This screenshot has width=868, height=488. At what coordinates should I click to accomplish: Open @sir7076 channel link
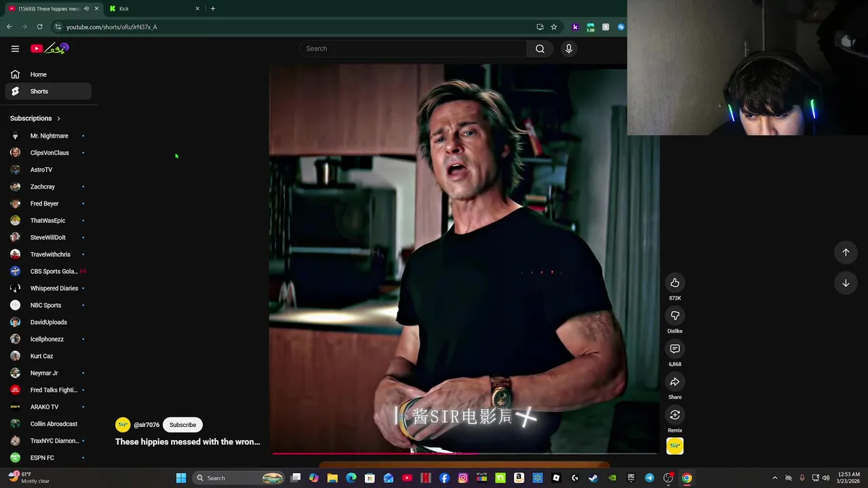click(146, 425)
